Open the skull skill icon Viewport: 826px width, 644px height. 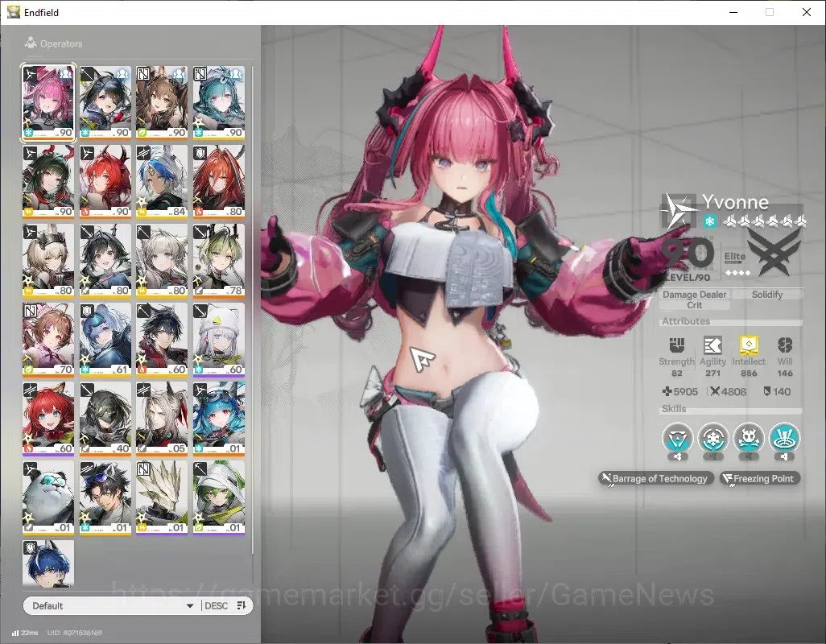(749, 438)
